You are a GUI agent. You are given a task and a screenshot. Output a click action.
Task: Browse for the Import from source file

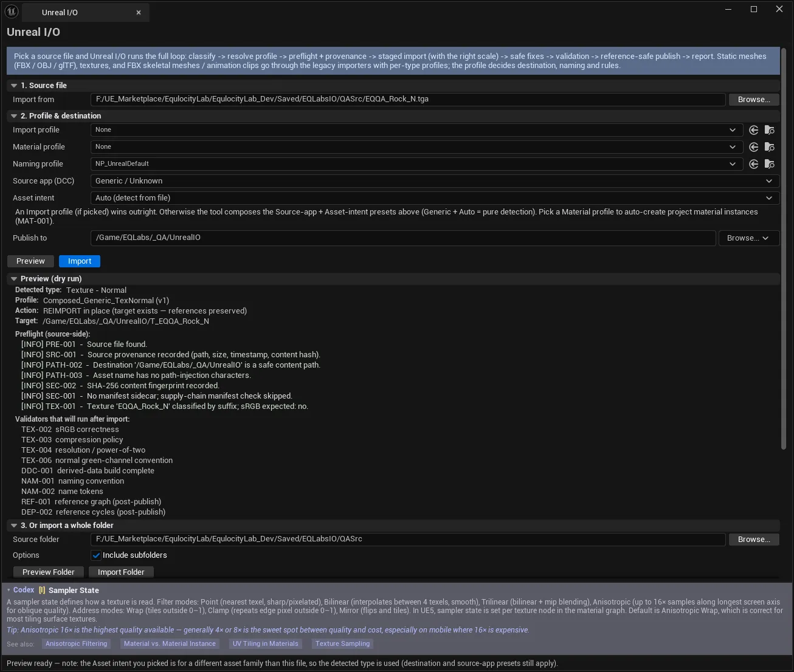(x=754, y=100)
